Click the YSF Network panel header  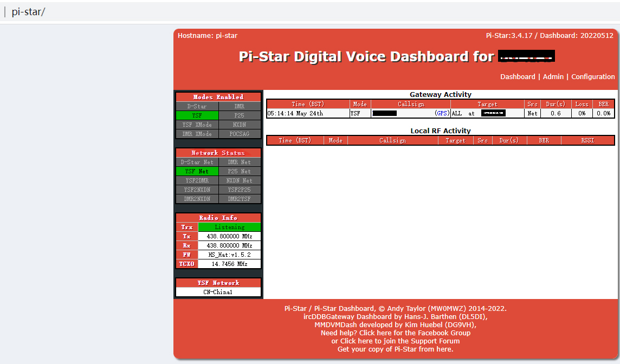(x=218, y=283)
